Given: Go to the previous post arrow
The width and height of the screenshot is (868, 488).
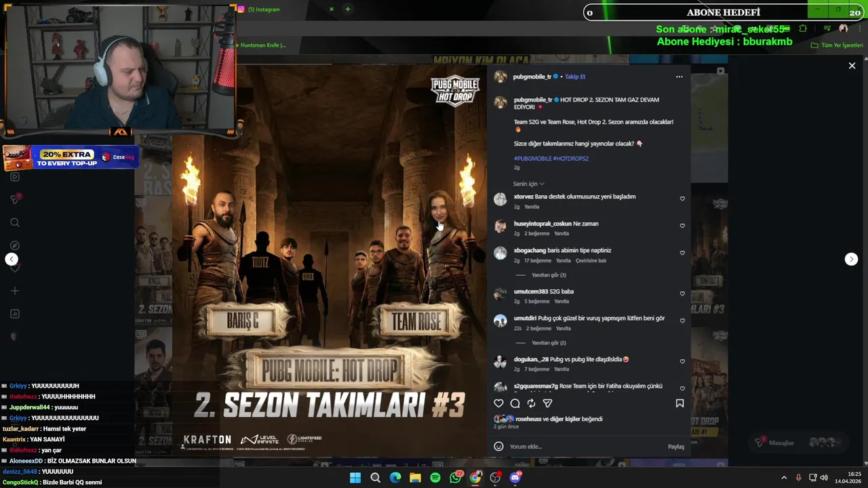Looking at the screenshot, I should pyautogui.click(x=12, y=259).
